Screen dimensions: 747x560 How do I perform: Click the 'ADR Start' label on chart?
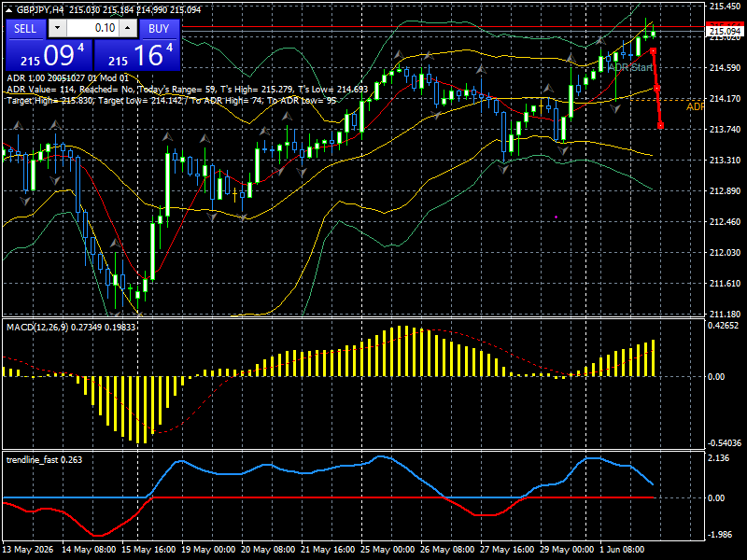[629, 67]
